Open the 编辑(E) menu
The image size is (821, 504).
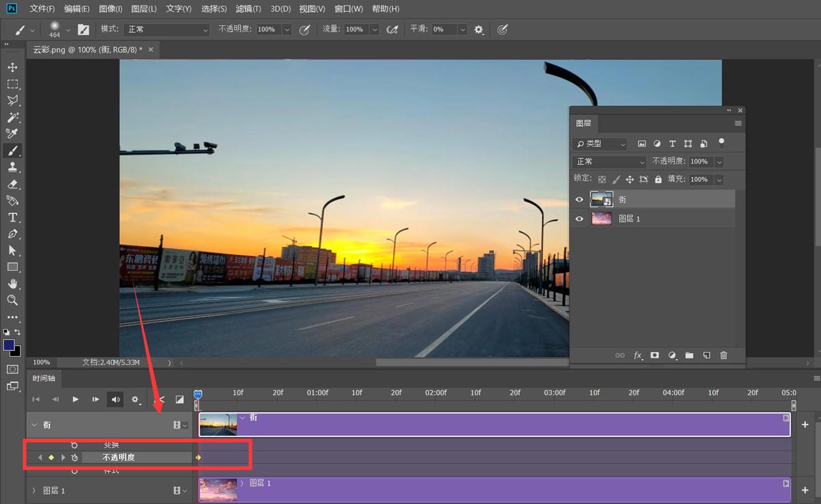pos(77,9)
